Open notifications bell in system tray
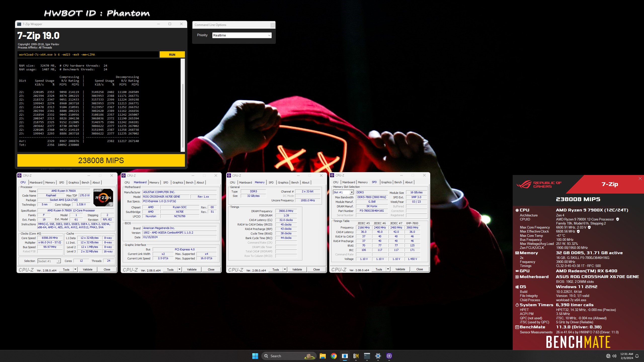This screenshot has height=362, width=644. 637,356
